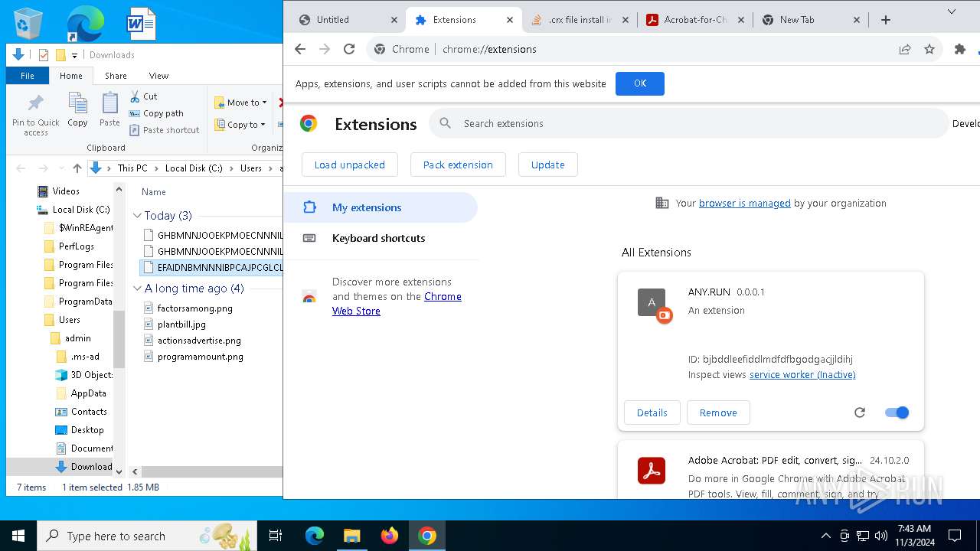Open new tab with plus button

[x=886, y=20]
